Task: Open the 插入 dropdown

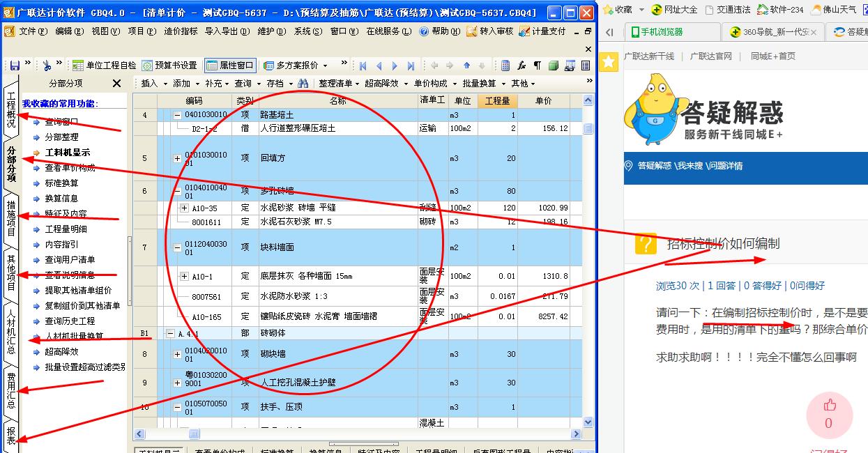Action: pyautogui.click(x=153, y=84)
